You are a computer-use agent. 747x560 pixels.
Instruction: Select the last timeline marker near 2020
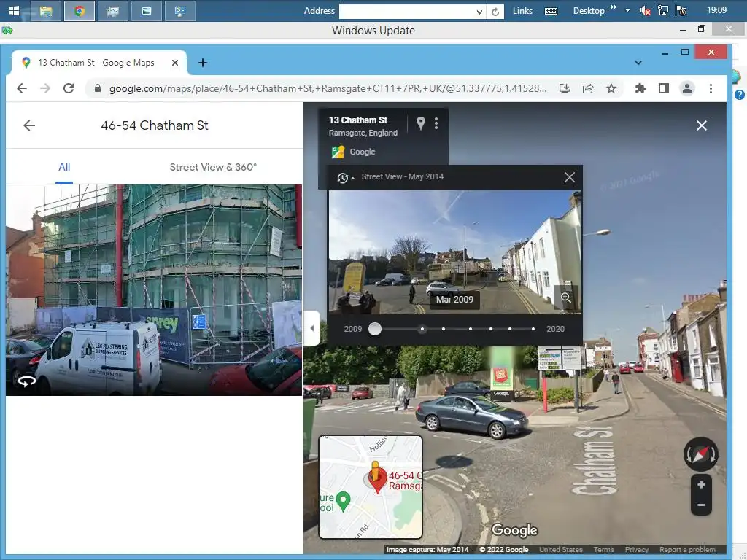coord(533,329)
